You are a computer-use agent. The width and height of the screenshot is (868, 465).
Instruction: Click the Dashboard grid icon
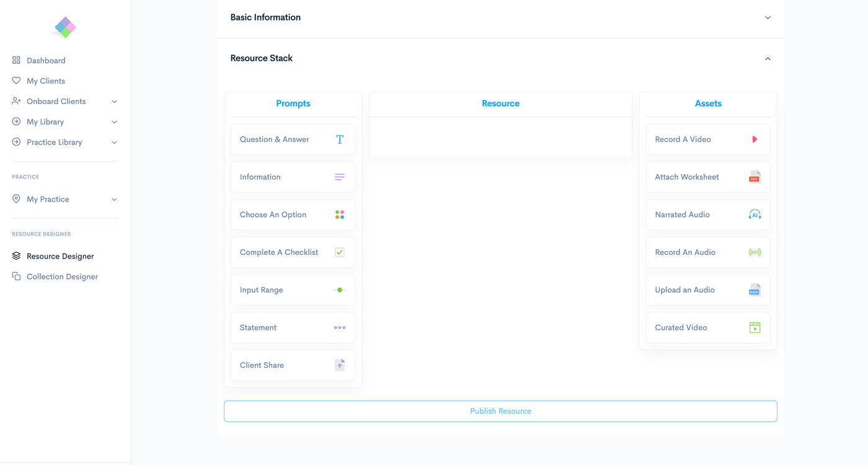click(x=16, y=60)
